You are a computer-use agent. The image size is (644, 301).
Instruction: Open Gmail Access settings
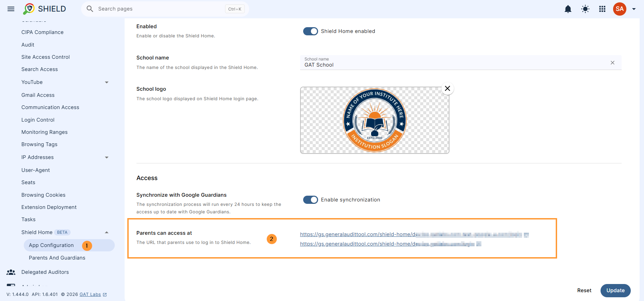coord(38,95)
